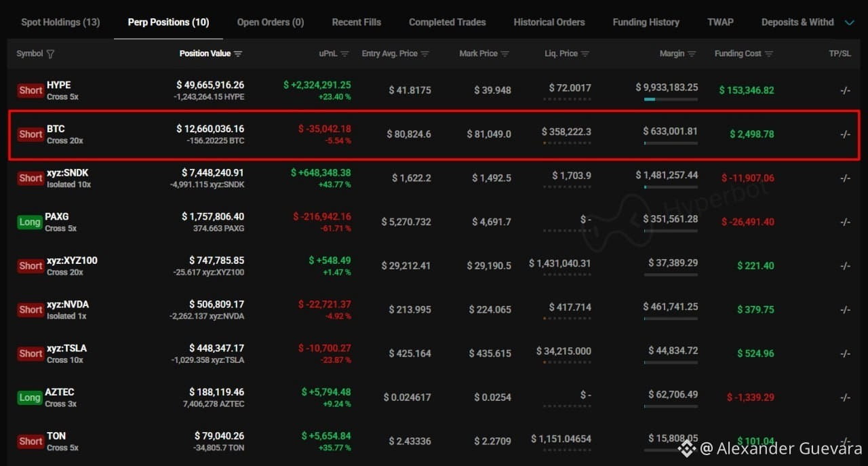Open PAXG symbol name
The image size is (868, 466).
[x=57, y=216]
